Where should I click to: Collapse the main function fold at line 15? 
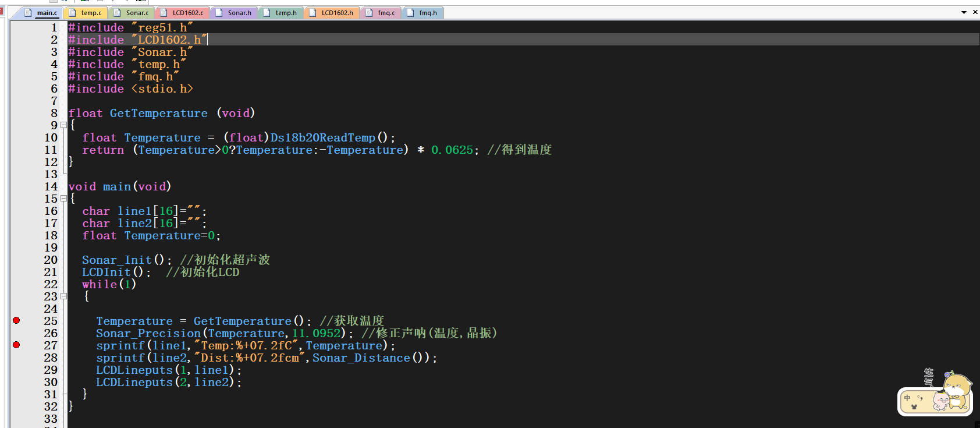pyautogui.click(x=63, y=199)
